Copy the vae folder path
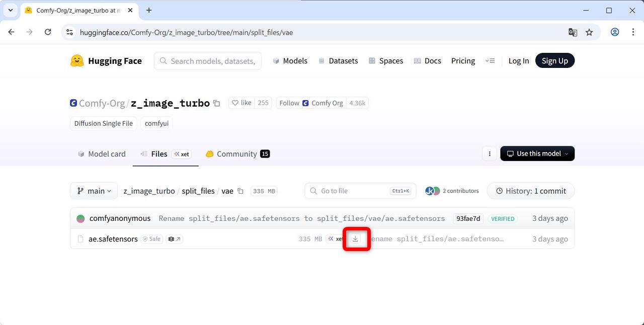Screen dimensions: 644x325 tap(240, 191)
